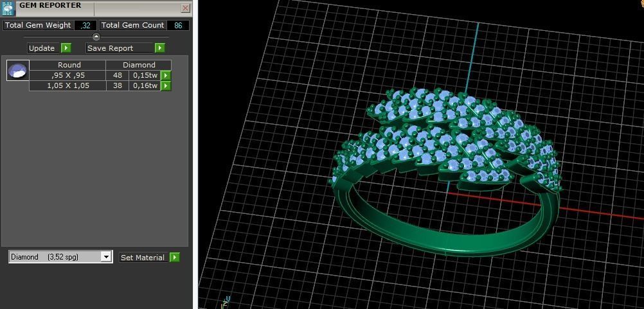Click the count cell showing 48

point(118,75)
